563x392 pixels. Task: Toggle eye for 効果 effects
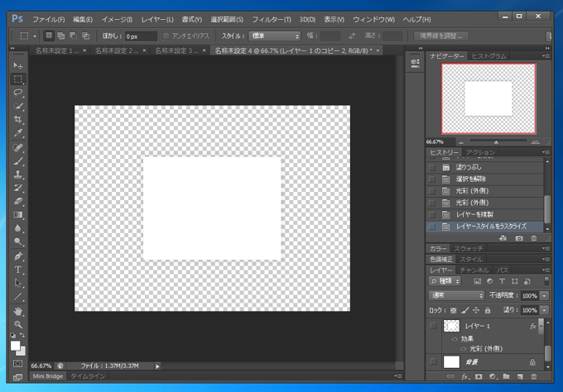[x=455, y=339]
